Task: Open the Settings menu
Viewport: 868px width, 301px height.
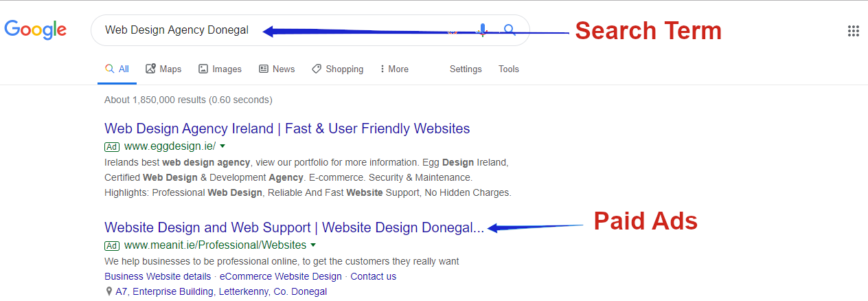Action: click(x=466, y=69)
